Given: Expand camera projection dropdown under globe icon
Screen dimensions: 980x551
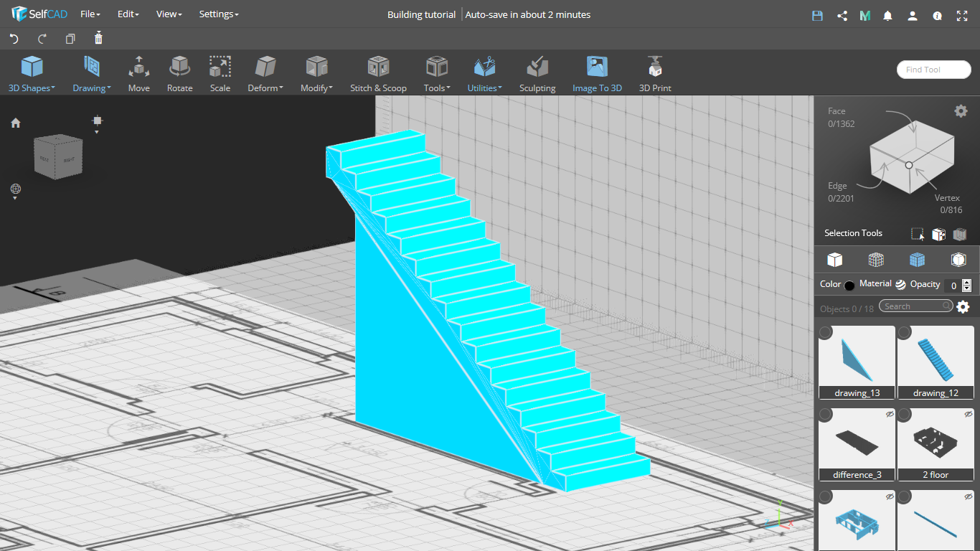Looking at the screenshot, I should pyautogui.click(x=15, y=198).
